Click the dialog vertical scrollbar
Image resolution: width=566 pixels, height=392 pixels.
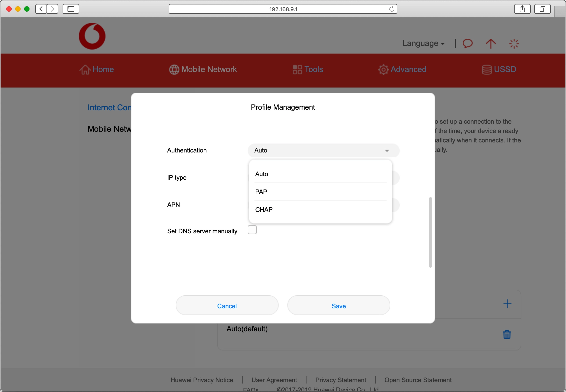tap(430, 232)
